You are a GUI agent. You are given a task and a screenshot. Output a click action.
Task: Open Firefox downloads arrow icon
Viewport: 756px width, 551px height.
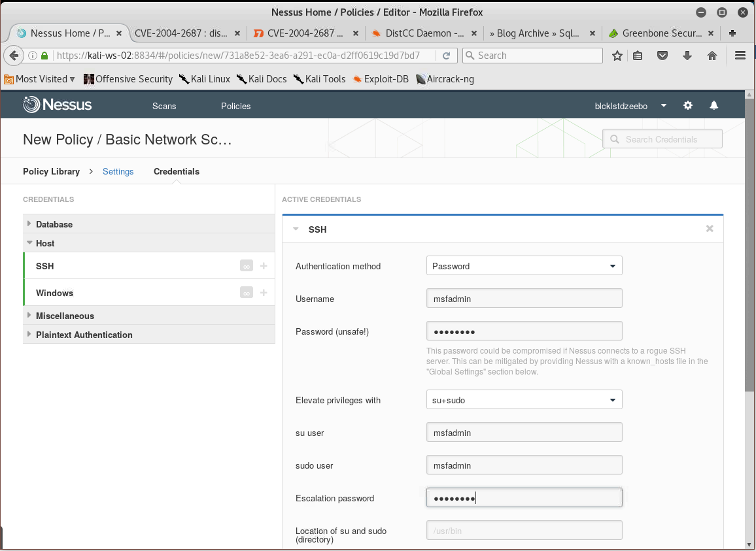[x=687, y=56]
